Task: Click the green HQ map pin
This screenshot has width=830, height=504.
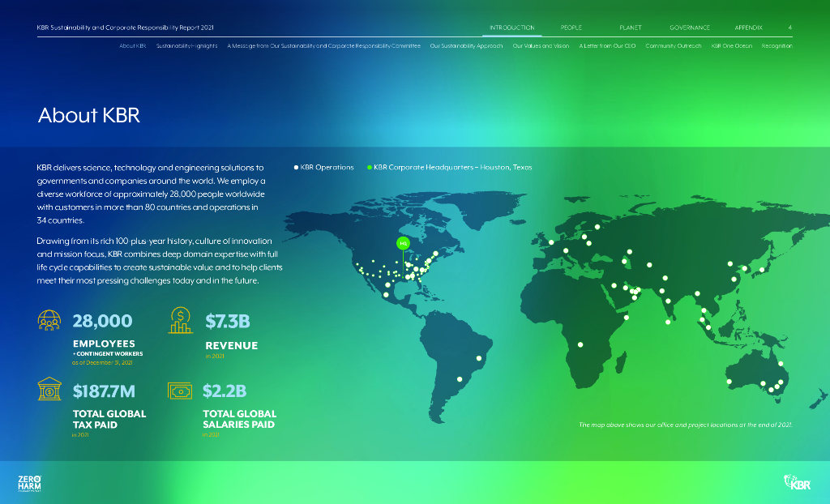Action: [x=403, y=244]
